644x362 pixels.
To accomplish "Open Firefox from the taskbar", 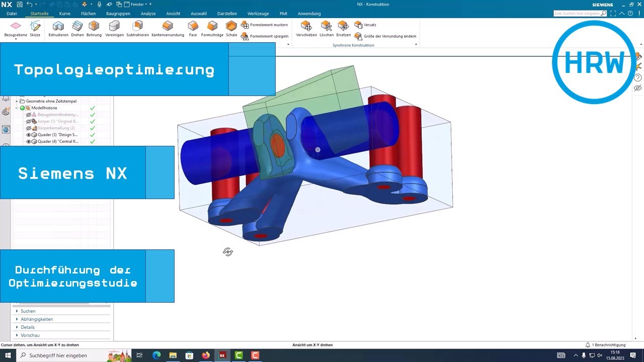I will [x=205, y=355].
